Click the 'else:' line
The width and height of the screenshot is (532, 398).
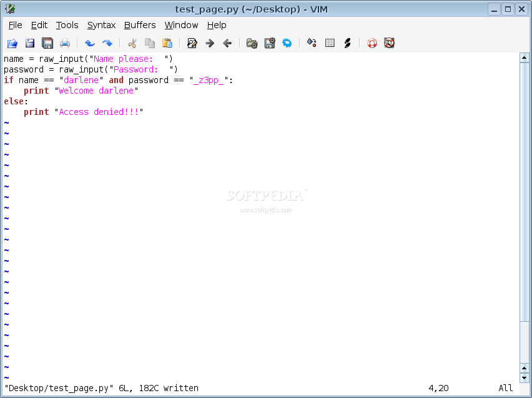[x=16, y=101]
